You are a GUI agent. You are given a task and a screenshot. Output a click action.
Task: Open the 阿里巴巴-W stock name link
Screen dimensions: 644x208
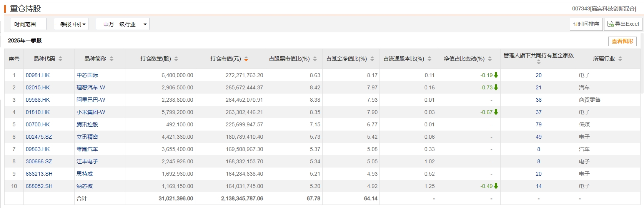[x=91, y=100]
